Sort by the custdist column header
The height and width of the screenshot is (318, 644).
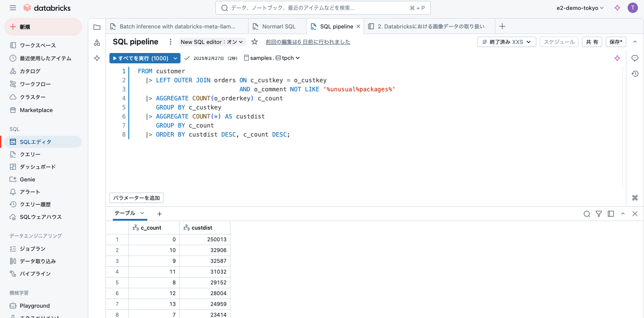(x=205, y=228)
